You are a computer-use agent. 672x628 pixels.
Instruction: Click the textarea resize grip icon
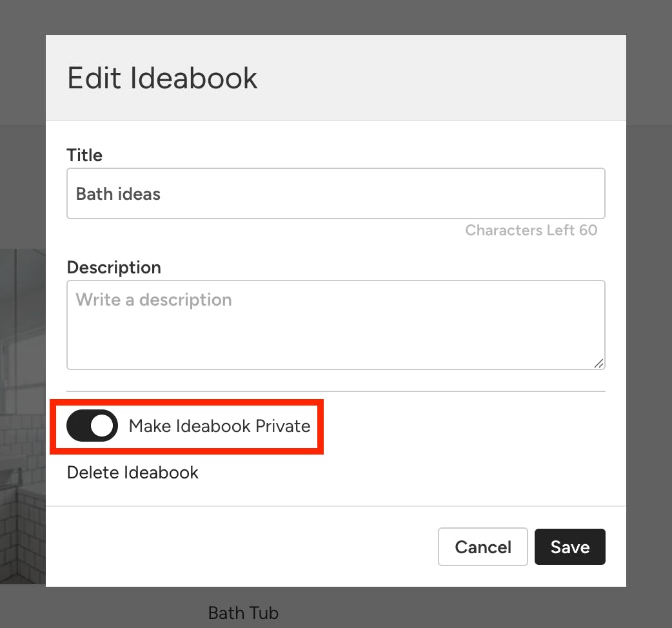pyautogui.click(x=598, y=363)
